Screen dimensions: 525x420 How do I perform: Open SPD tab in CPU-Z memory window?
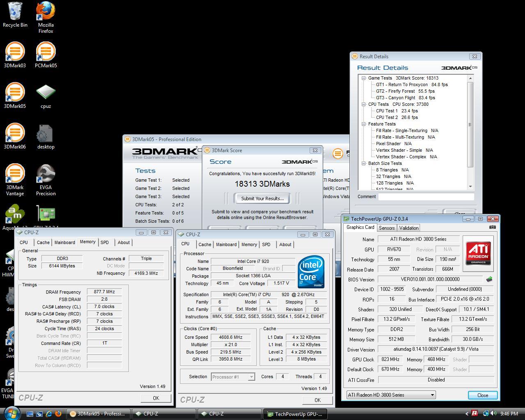point(105,242)
